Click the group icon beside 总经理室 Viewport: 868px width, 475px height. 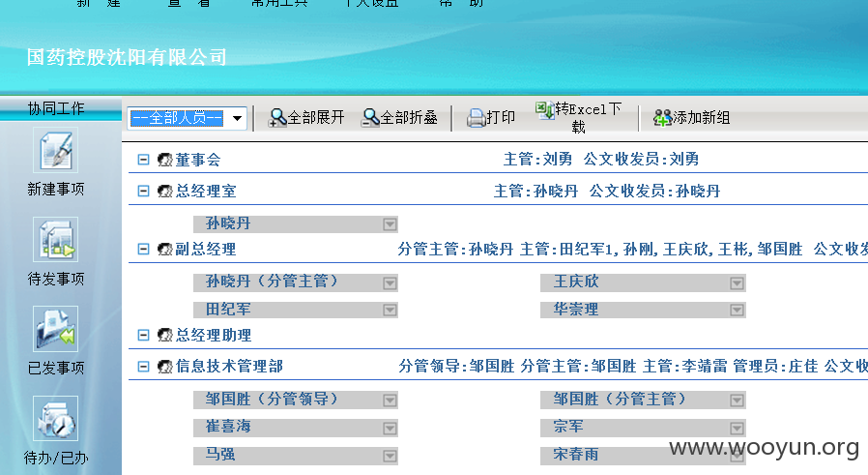pyautogui.click(x=165, y=192)
